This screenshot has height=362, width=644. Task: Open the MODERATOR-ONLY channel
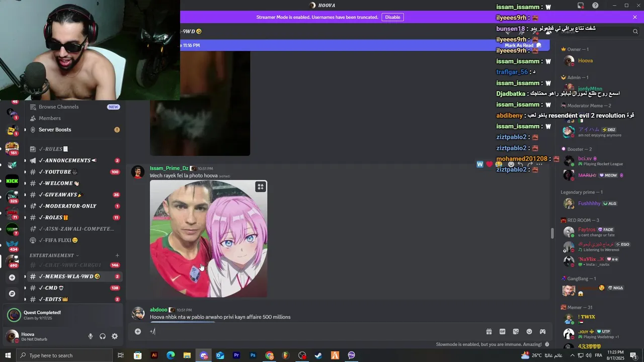click(x=74, y=206)
